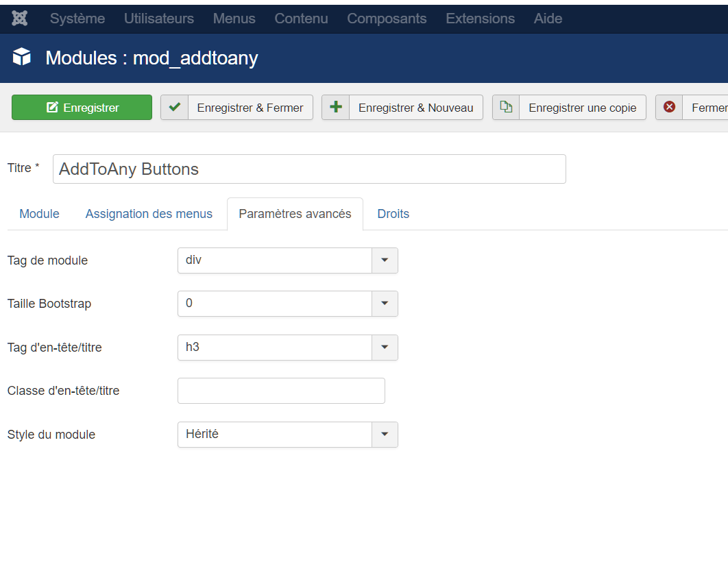
Task: Open the Taille Bootstrap dropdown
Action: pyautogui.click(x=287, y=303)
